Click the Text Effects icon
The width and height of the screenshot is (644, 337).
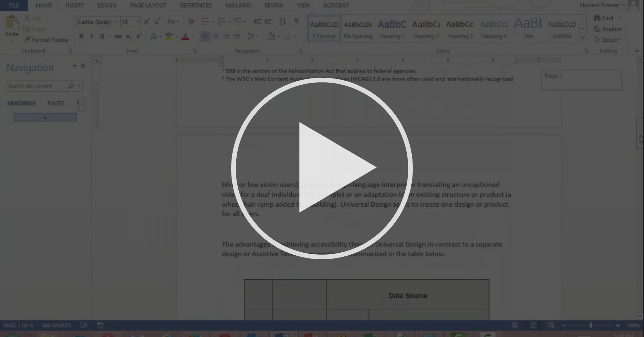tap(154, 36)
